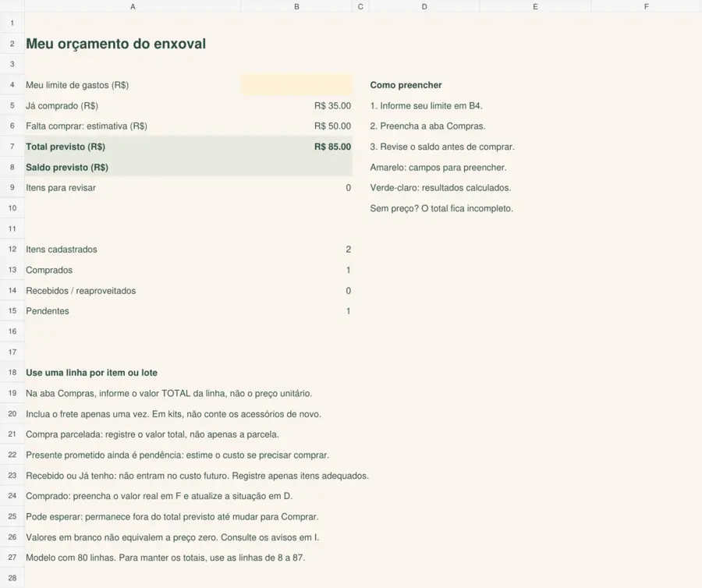Select the line starting 'Na aba Compras, informe'
The height and width of the screenshot is (588, 702).
[168, 393]
